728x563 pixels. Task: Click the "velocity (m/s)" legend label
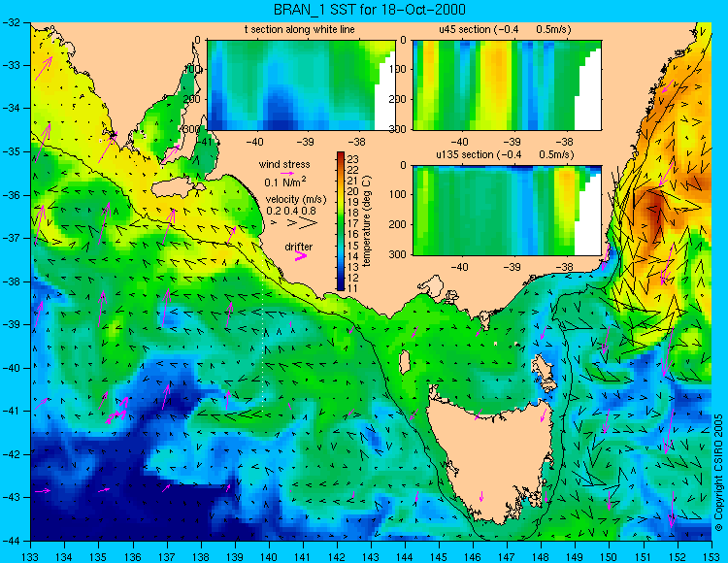pyautogui.click(x=296, y=199)
